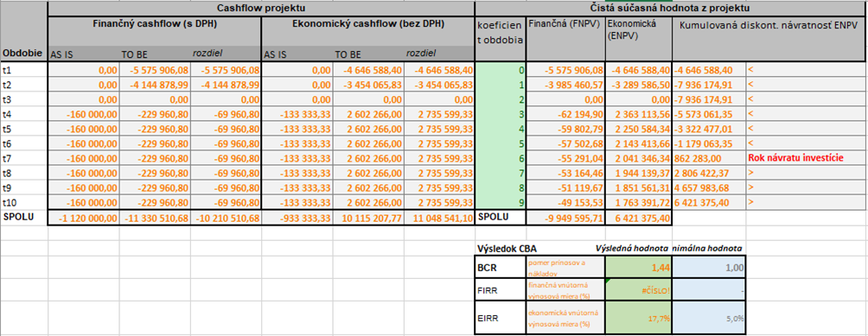This screenshot has height=336, width=868.
Task: Select the period coefficient cell 0
Action: [x=501, y=70]
